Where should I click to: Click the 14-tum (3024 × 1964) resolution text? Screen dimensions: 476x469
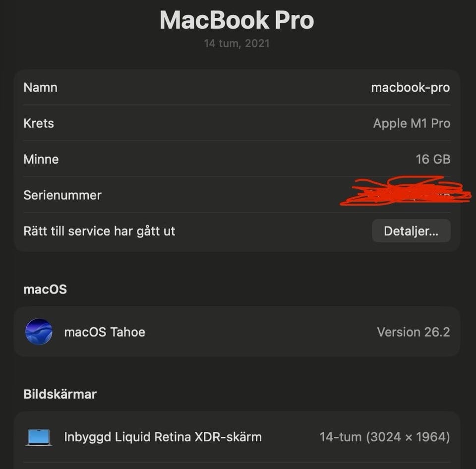click(385, 437)
